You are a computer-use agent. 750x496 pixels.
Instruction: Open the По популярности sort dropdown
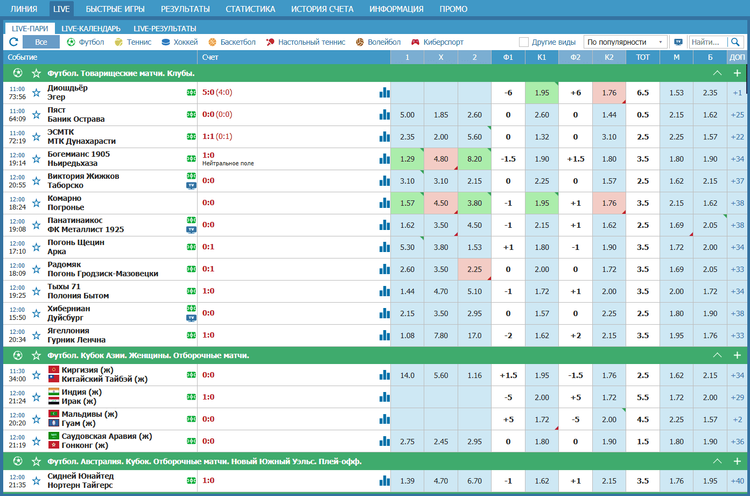[x=626, y=43]
